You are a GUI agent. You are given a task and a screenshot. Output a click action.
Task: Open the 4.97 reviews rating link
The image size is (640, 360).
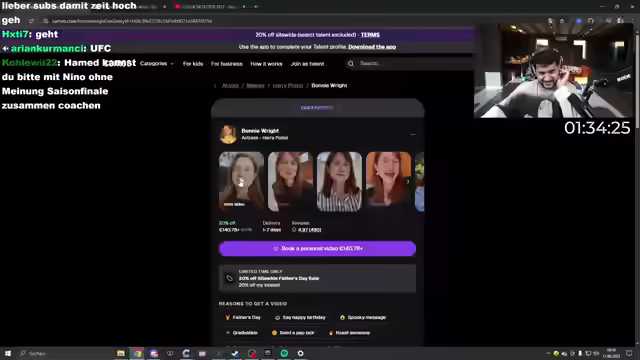point(309,230)
